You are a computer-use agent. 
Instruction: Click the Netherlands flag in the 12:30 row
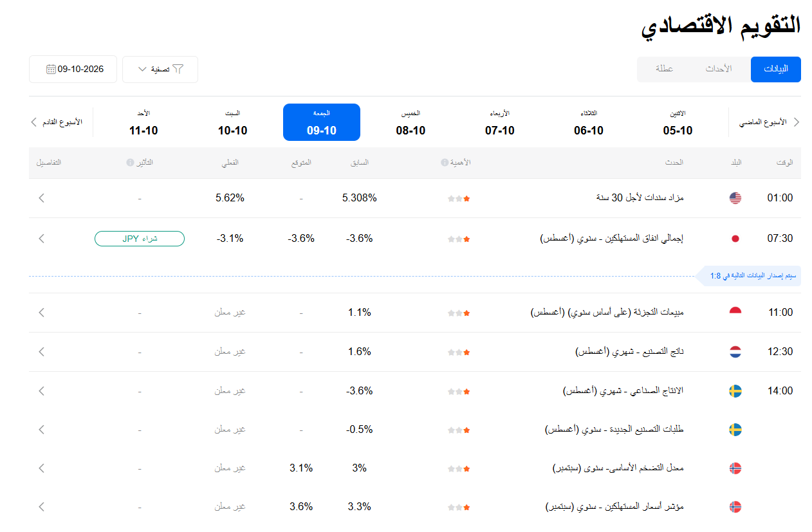[735, 352]
